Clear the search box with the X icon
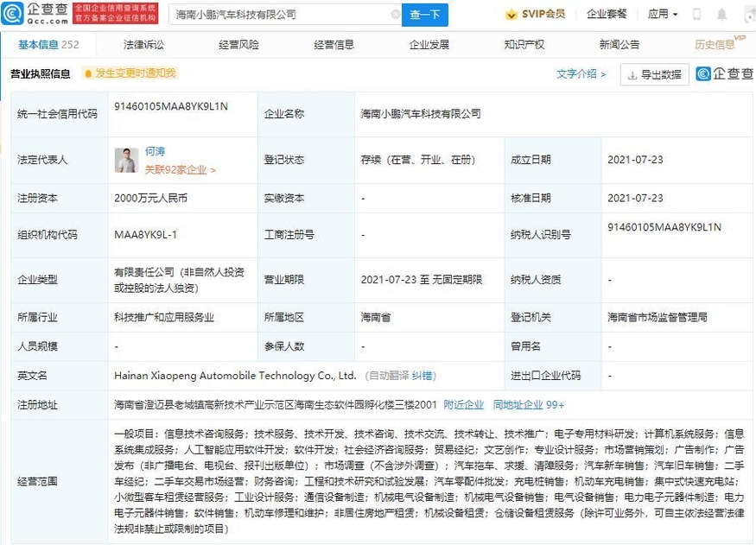Screen dimensions: 756x545 (x=396, y=15)
